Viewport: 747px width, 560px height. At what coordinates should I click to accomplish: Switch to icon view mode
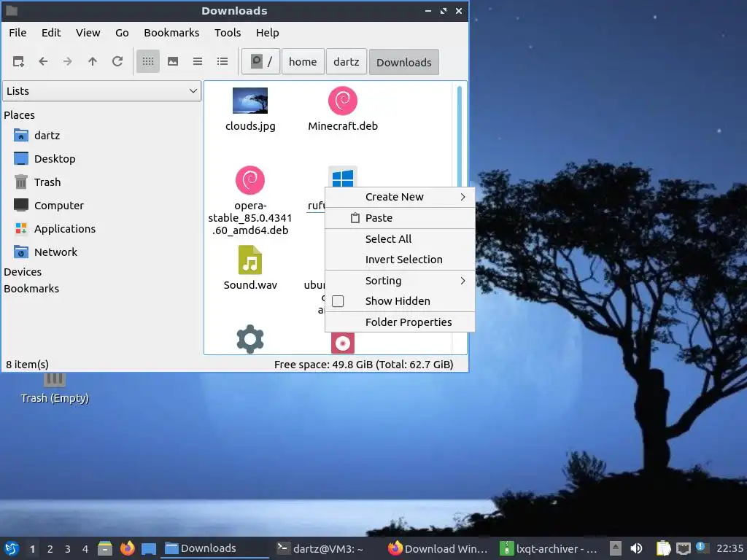pos(148,61)
